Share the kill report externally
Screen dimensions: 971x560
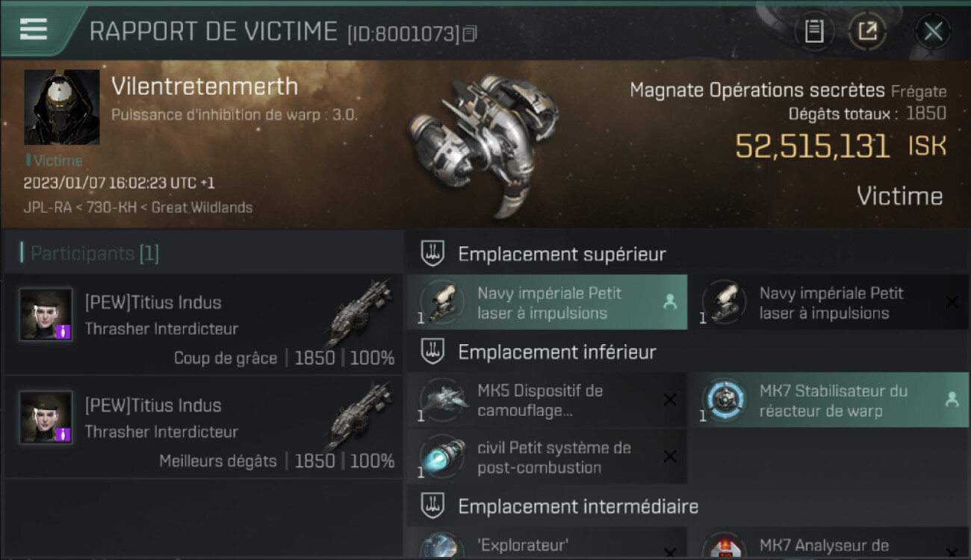pyautogui.click(x=867, y=31)
